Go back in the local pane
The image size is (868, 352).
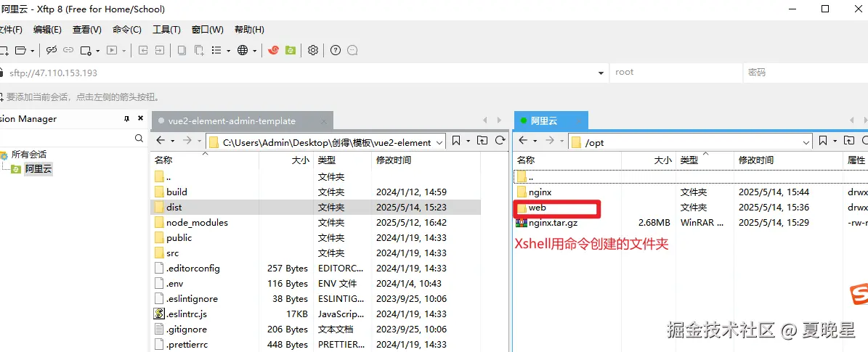coord(161,141)
